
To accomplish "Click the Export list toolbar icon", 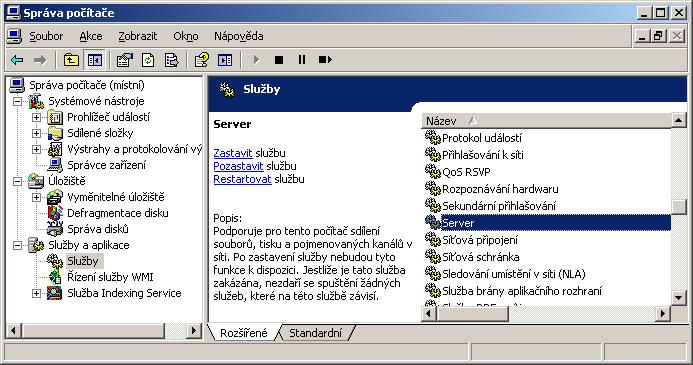I will point(171,60).
